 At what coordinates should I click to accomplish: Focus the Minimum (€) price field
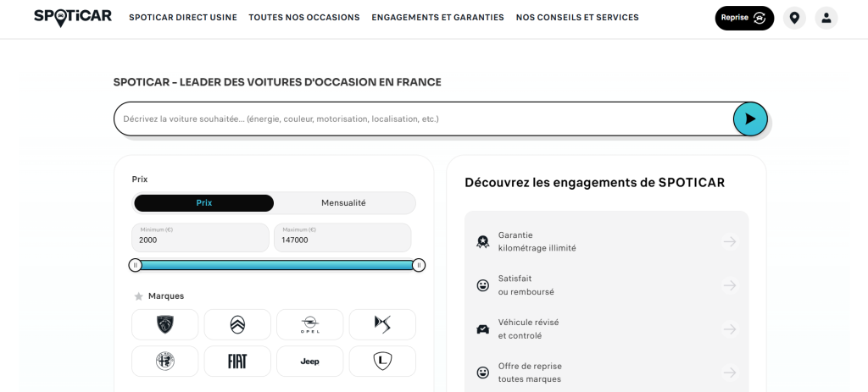click(x=200, y=237)
